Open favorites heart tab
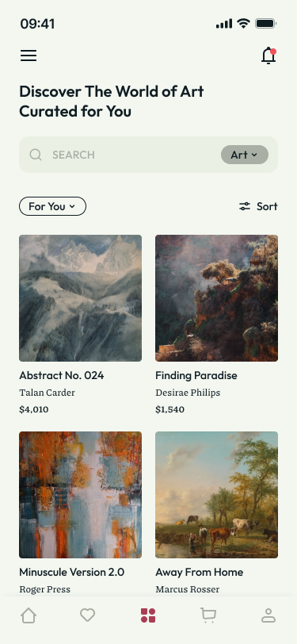This screenshot has width=297, height=644. pos(87,615)
